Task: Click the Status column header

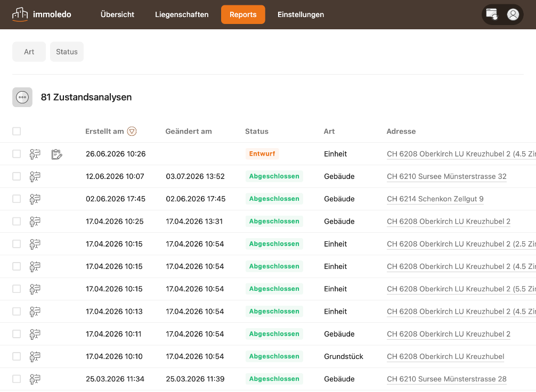Action: (257, 131)
